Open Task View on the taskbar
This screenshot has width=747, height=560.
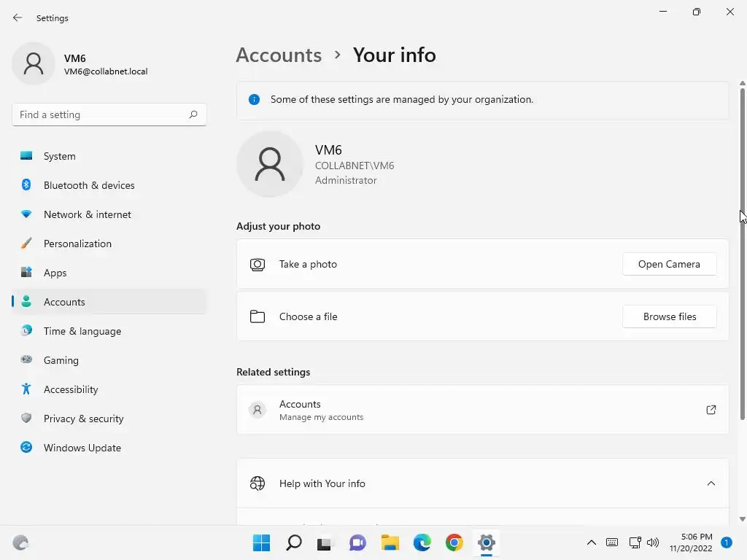click(x=325, y=542)
